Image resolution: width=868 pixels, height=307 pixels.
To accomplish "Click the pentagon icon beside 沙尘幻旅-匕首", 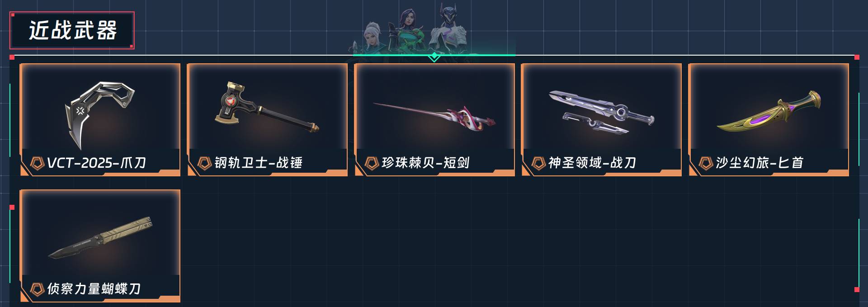I will (x=706, y=163).
